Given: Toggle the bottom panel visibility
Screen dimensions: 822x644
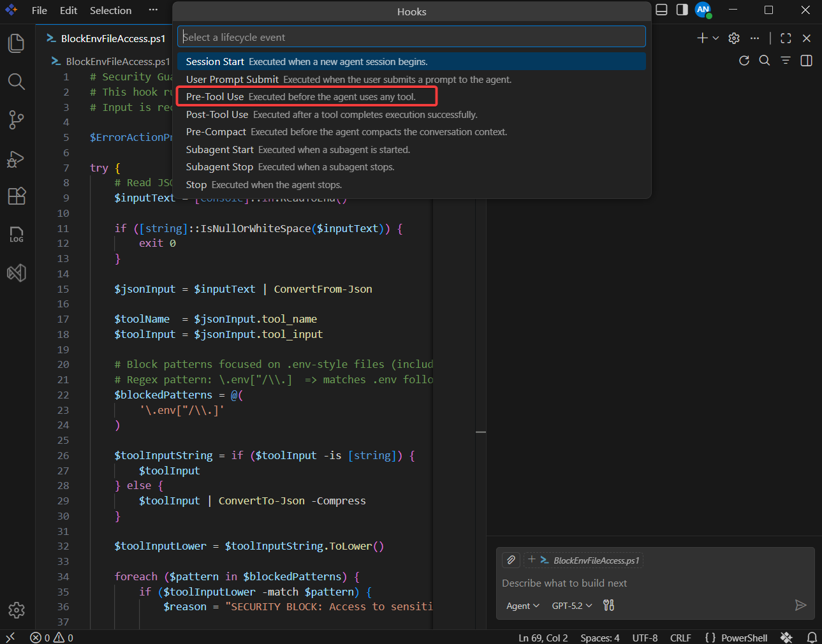Looking at the screenshot, I should point(661,10).
